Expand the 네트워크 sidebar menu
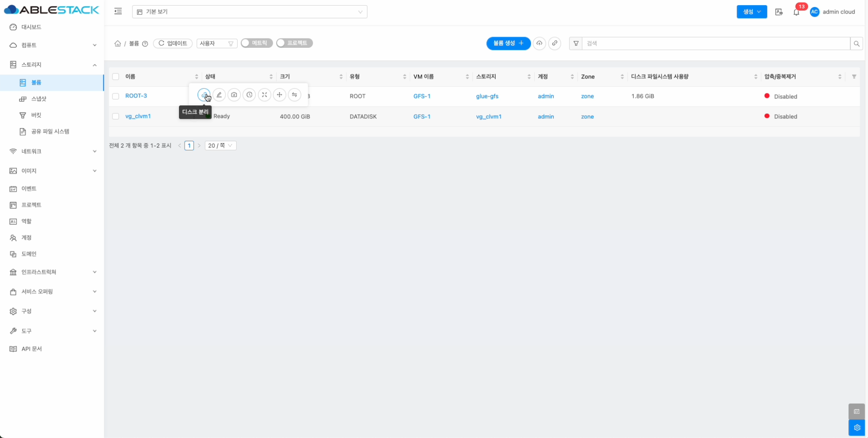This screenshot has height=438, width=868. click(x=52, y=151)
